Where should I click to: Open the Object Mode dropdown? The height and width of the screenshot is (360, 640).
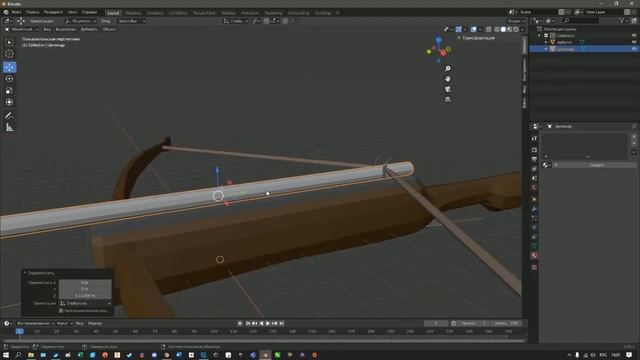[x=22, y=29]
